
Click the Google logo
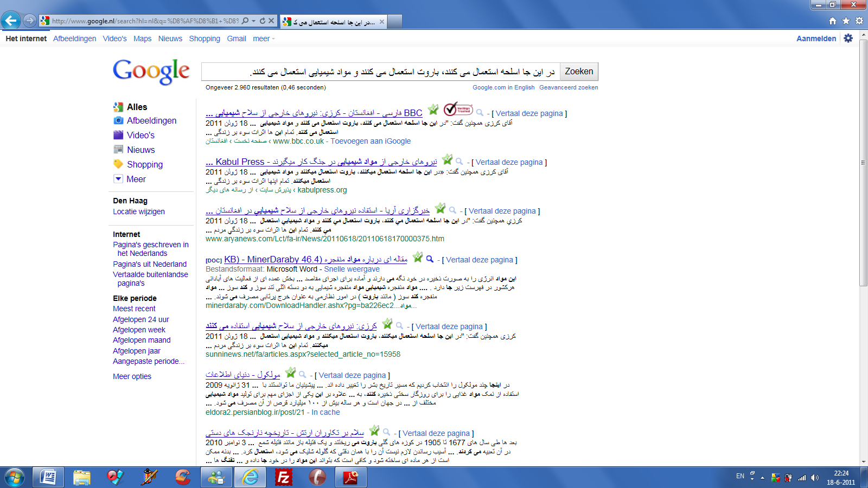pos(151,72)
